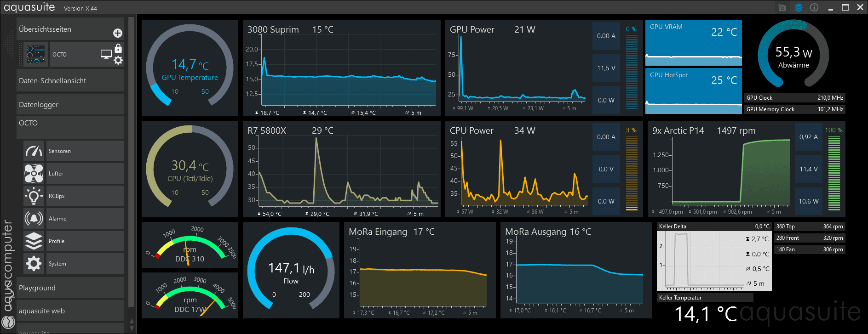
Task: Open the OCTO page gear settings
Action: click(x=118, y=60)
